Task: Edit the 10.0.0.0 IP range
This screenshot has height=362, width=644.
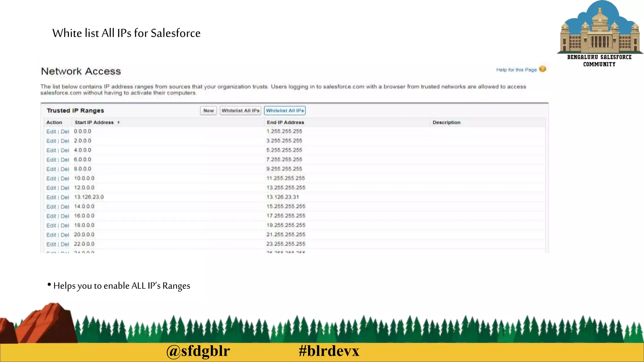Action: (51, 179)
